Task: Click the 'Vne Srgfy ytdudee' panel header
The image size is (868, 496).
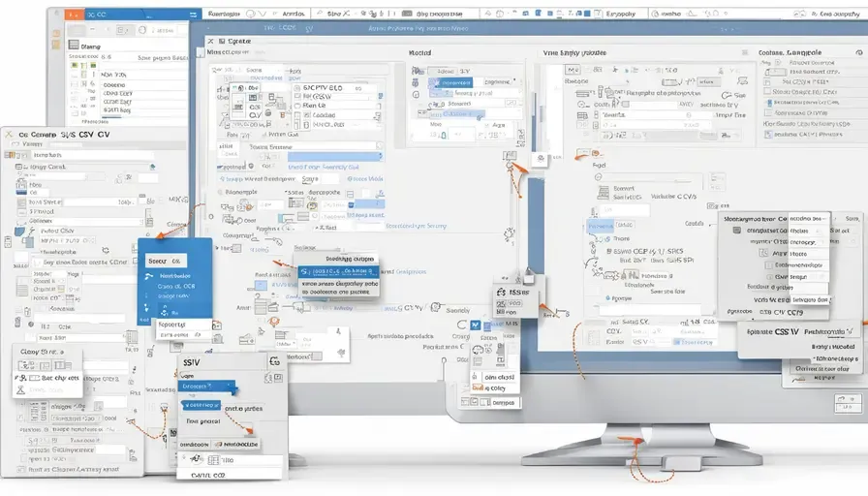Action: [x=574, y=52]
